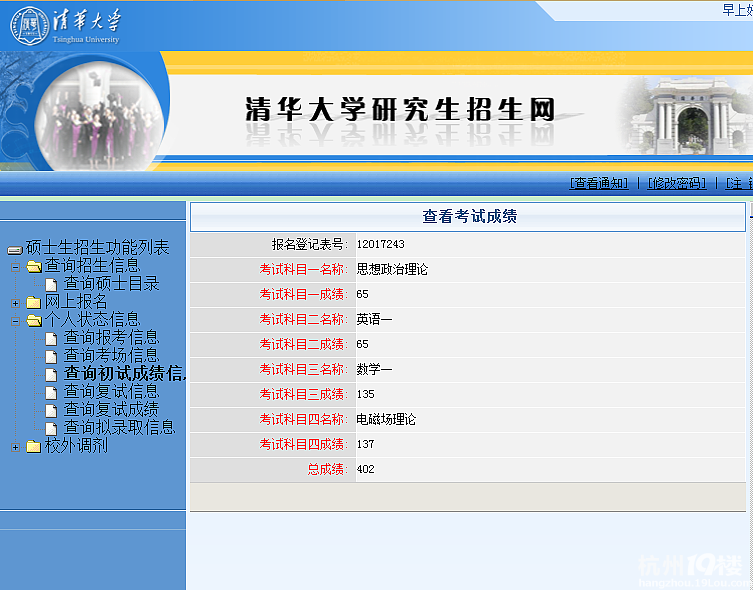Click the folder icon beside 个人状态信息
This screenshot has width=753, height=590.
34,320
